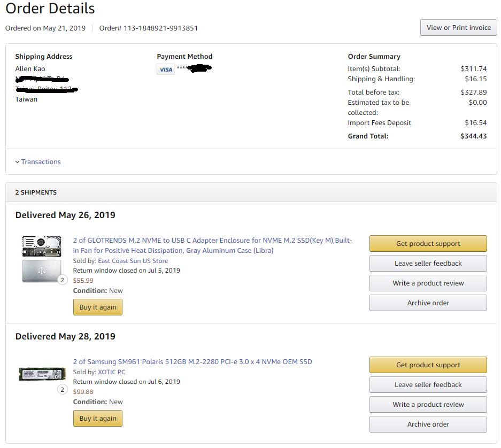Get product support for Samsung SSD
This screenshot has width=501, height=448.
coord(428,365)
